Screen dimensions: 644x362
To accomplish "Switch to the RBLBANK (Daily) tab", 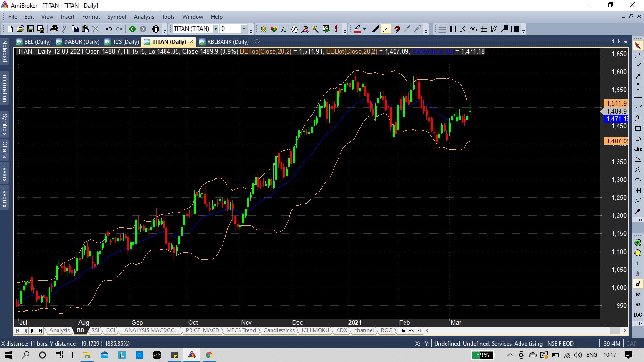I will (223, 42).
